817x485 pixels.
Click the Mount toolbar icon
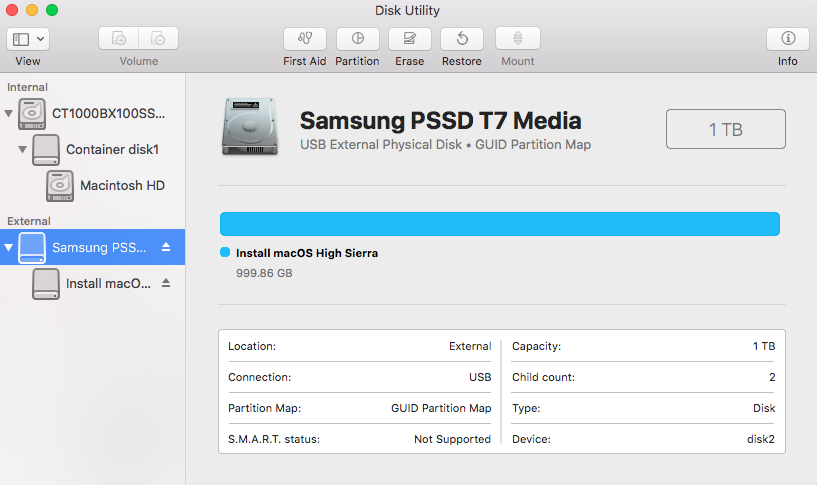(x=517, y=39)
